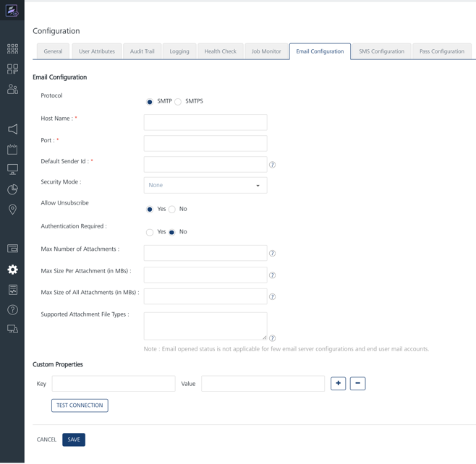
Task: Click help icon next to Default Sender Id
Action: (x=272, y=165)
